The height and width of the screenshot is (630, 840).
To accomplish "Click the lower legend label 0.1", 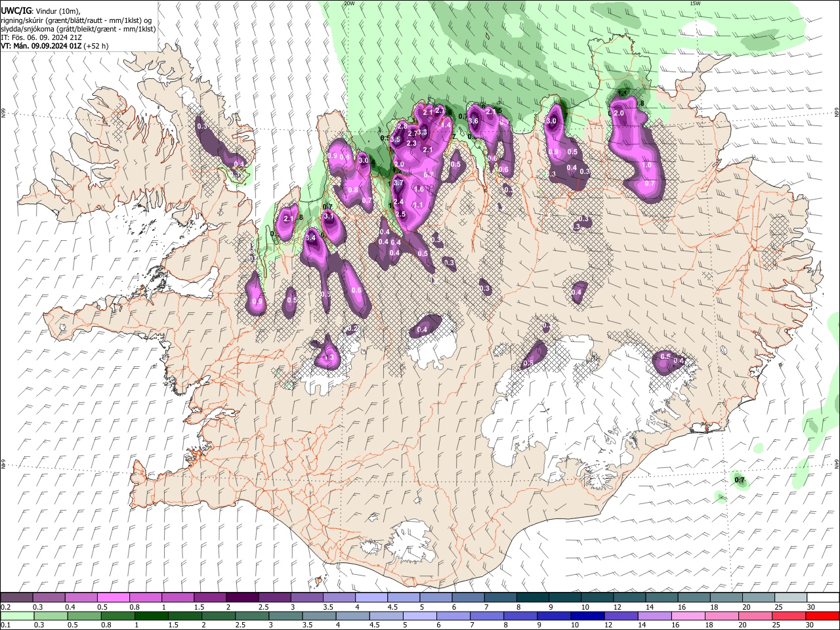I will pos(6,625).
